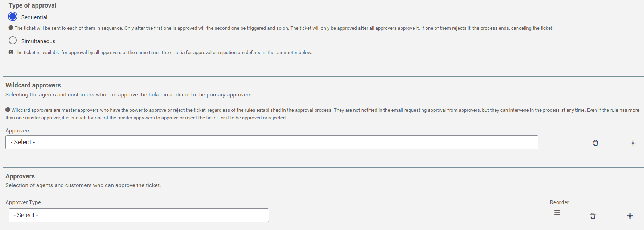Image resolution: width=644 pixels, height=230 pixels.
Task: Click the Type of approval heading
Action: click(32, 5)
